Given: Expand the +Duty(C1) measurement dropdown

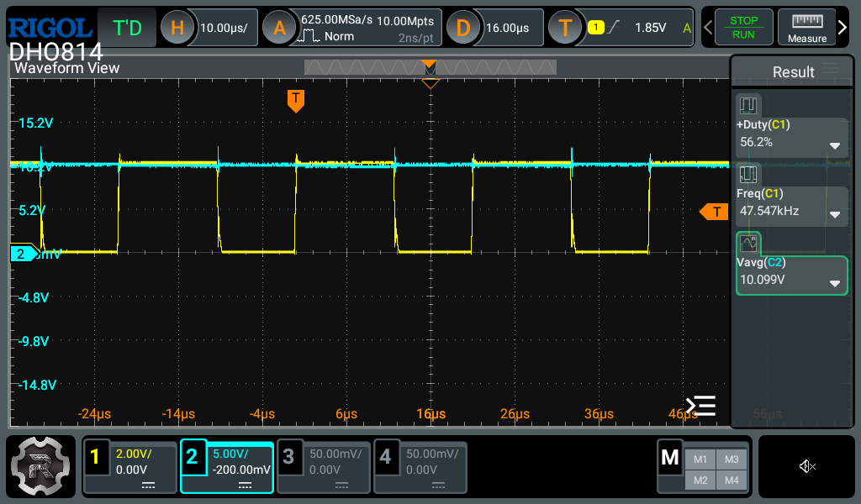Looking at the screenshot, I should point(834,145).
